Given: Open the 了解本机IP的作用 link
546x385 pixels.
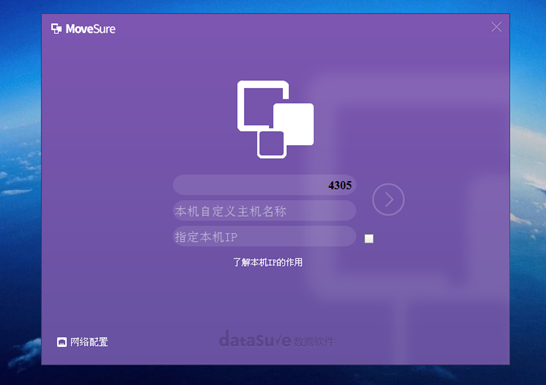Looking at the screenshot, I should [x=268, y=262].
